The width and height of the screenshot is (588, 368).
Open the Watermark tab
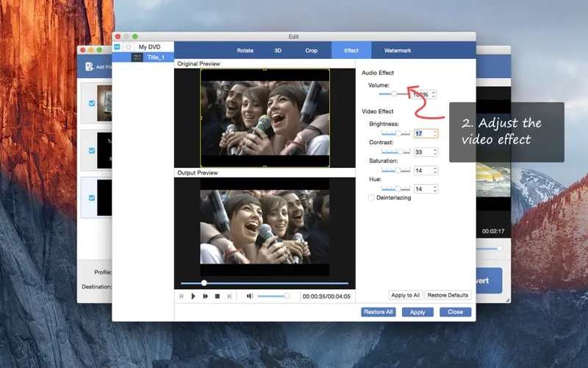pyautogui.click(x=398, y=50)
